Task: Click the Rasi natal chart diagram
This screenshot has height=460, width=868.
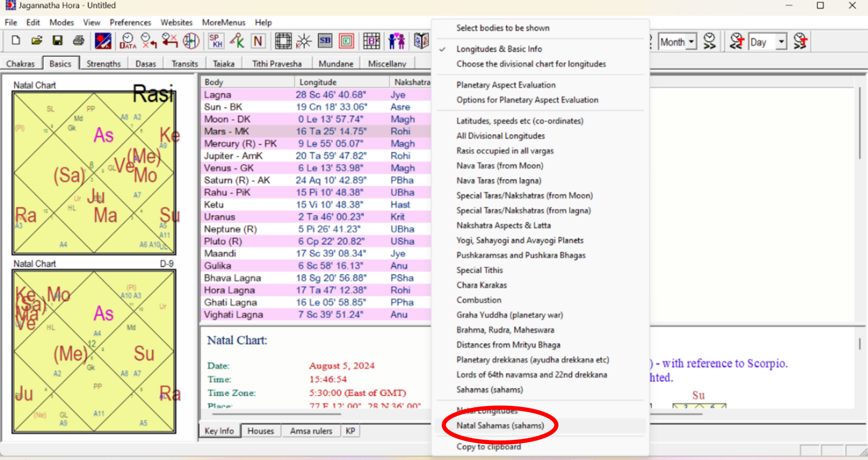Action: pos(94,173)
